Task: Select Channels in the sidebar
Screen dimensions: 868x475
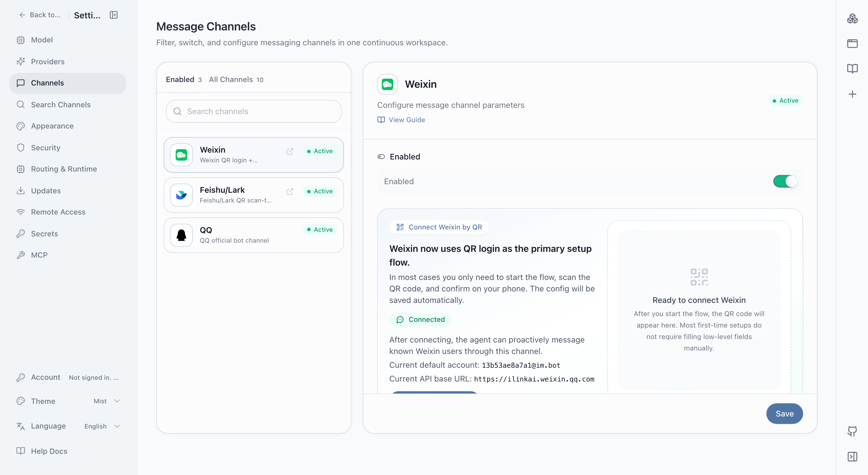Action: 68,83
